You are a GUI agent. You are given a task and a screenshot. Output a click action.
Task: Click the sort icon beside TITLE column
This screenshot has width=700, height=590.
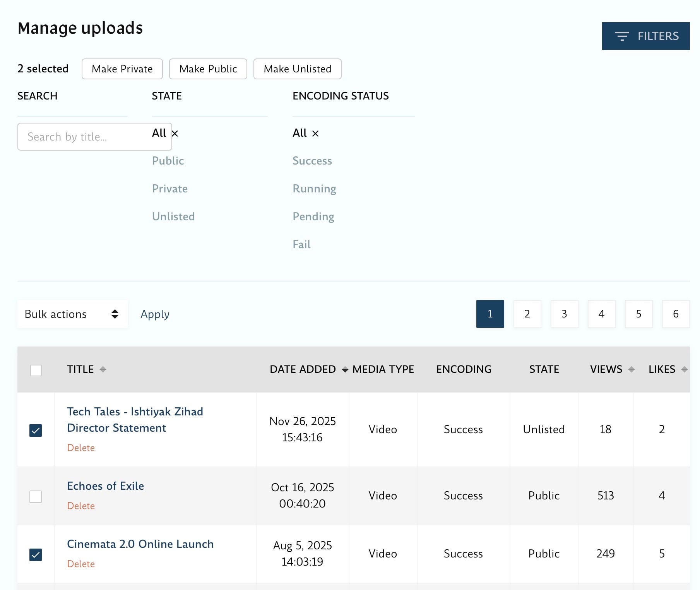[x=103, y=369]
